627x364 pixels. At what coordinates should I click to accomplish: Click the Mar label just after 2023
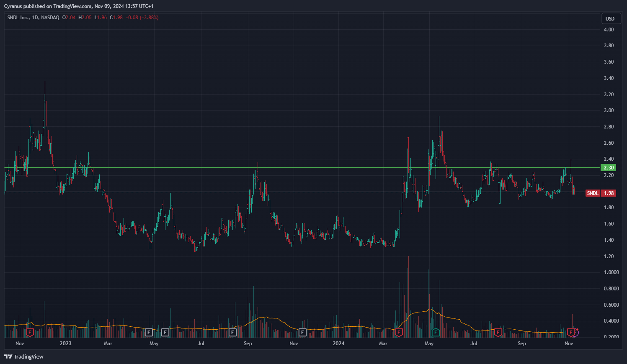(108, 343)
